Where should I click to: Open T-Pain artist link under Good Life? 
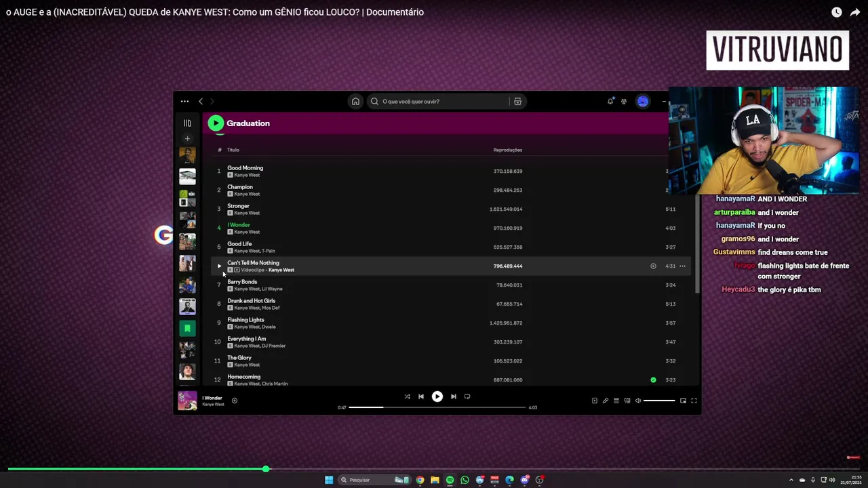tap(269, 251)
